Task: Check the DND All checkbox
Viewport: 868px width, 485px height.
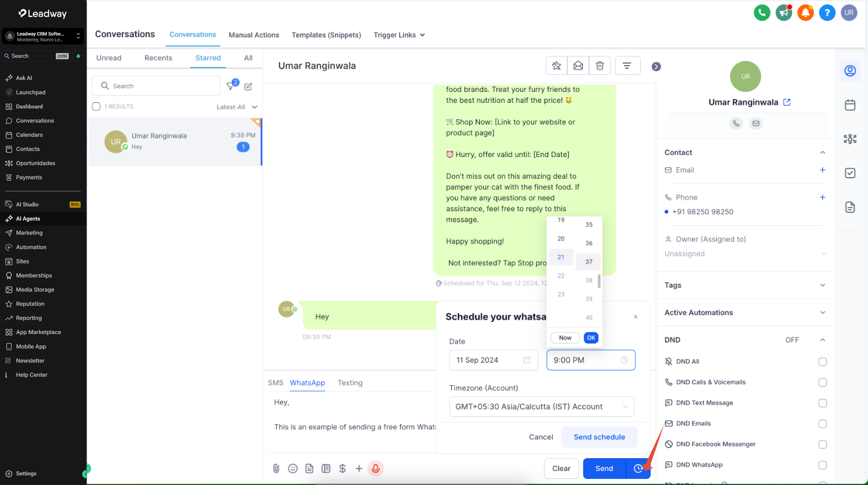Action: [x=822, y=361]
